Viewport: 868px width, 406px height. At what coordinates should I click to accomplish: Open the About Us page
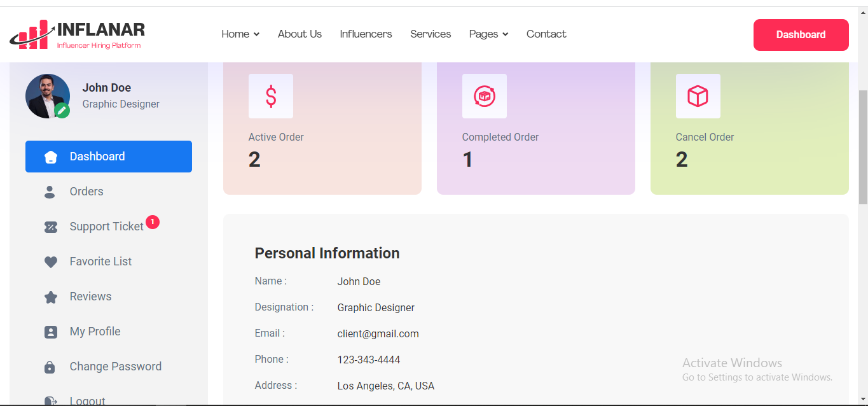[x=300, y=34]
